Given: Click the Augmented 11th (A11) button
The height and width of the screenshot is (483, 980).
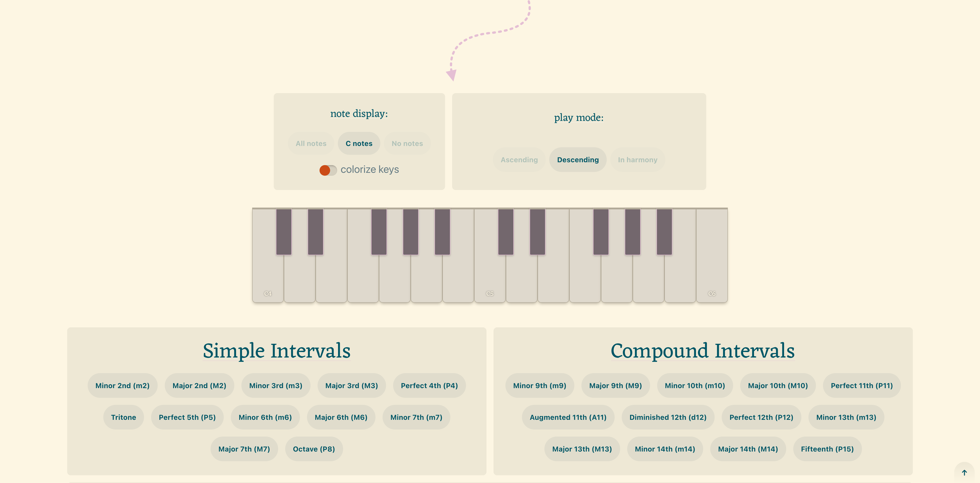Looking at the screenshot, I should pyautogui.click(x=568, y=417).
